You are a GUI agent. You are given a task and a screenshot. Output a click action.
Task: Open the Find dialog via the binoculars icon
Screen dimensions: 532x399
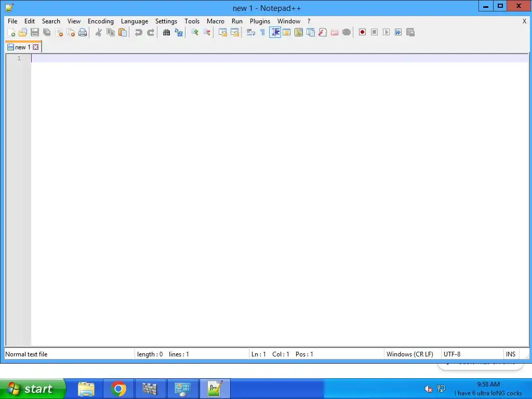166,32
